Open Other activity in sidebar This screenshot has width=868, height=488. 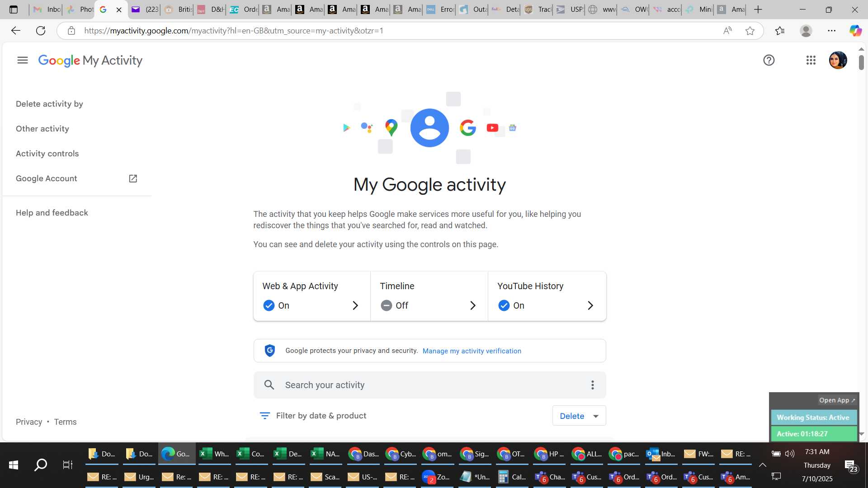point(42,129)
